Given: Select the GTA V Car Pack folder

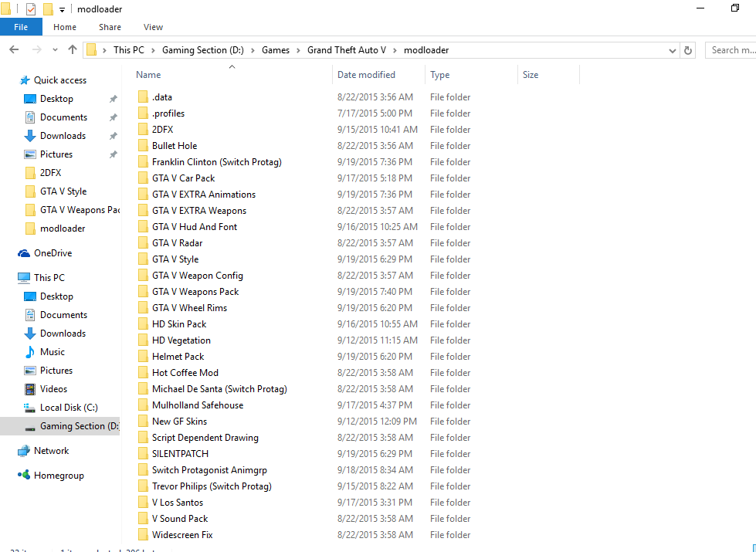Looking at the screenshot, I should point(183,178).
